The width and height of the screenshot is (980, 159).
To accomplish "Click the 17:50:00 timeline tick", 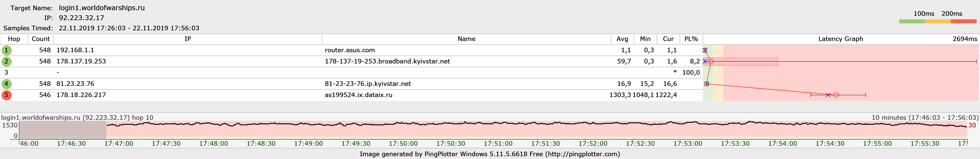I will (403, 143).
